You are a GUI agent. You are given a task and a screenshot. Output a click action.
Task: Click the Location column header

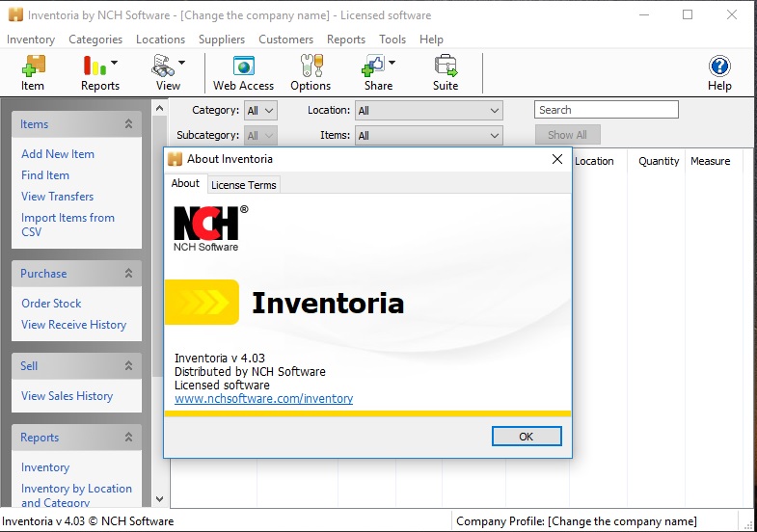point(594,161)
